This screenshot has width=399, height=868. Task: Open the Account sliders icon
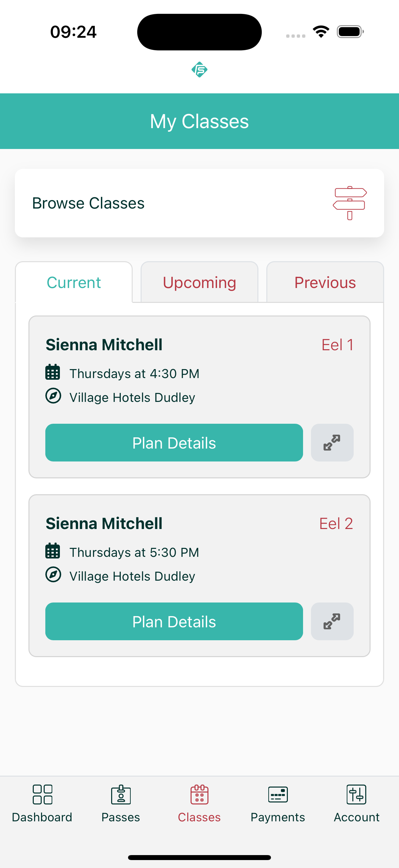click(x=357, y=794)
